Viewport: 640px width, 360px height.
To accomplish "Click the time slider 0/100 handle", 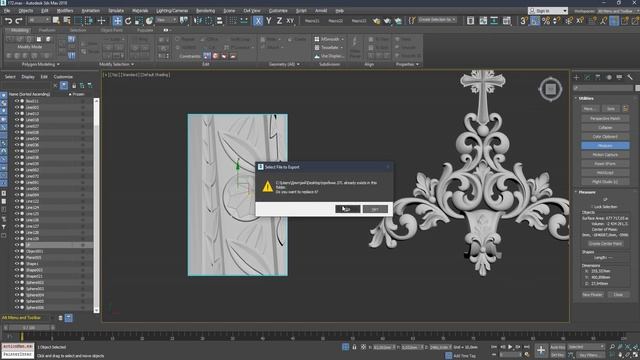I will [x=29, y=328].
